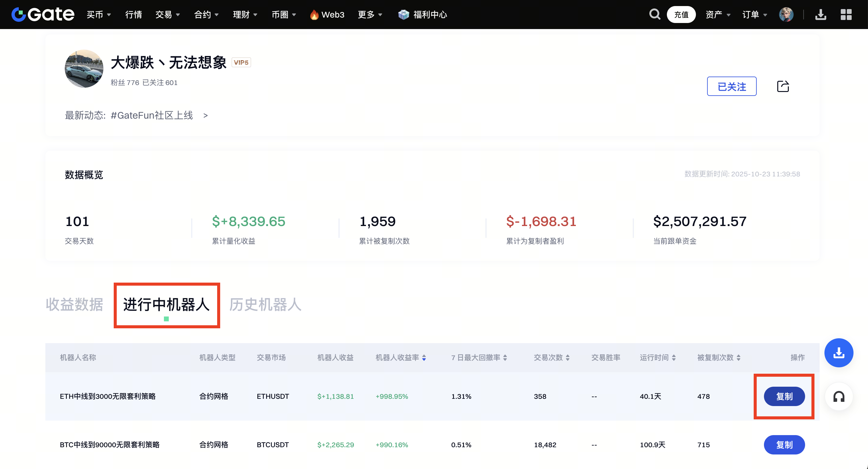The image size is (868, 469).
Task: Click the blue floating download button
Action: [838, 353]
